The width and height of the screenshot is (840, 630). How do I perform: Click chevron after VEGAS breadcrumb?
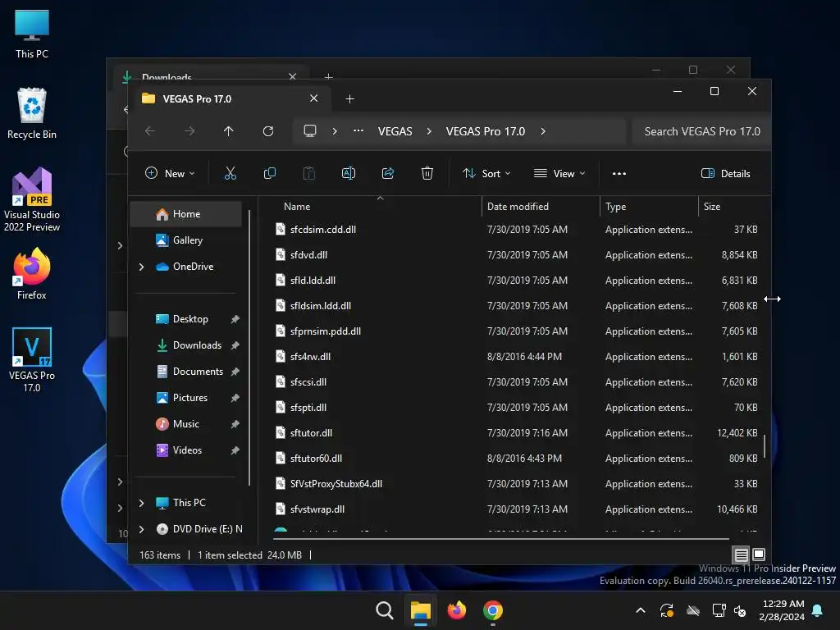click(428, 131)
